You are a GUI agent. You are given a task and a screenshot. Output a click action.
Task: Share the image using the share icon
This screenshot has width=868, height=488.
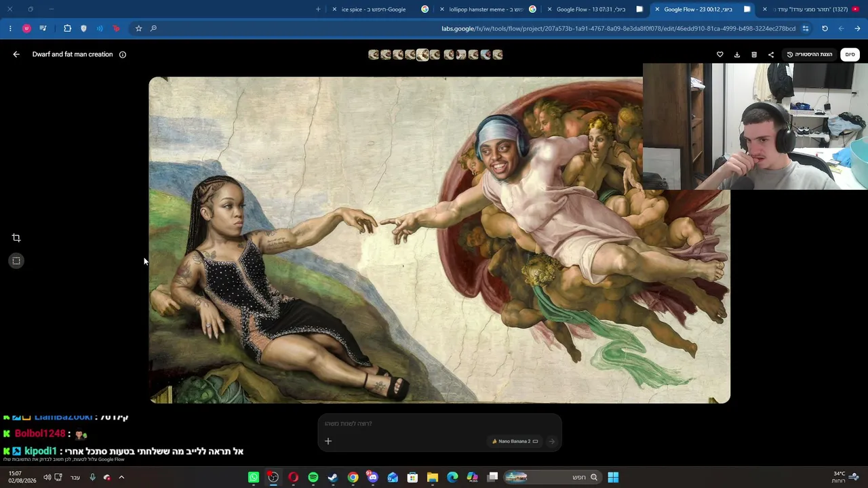[771, 54]
